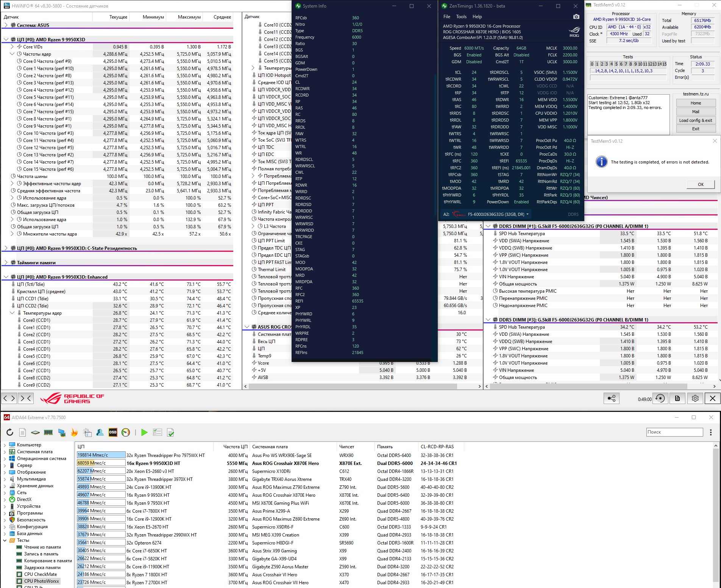Open the flame stability test icon in AIDA64
The width and height of the screenshot is (721, 588).
point(75,432)
